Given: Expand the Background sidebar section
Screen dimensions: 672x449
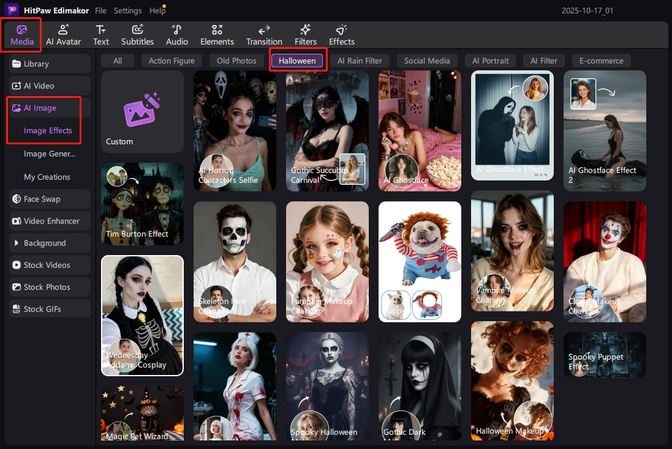Looking at the screenshot, I should pos(44,243).
